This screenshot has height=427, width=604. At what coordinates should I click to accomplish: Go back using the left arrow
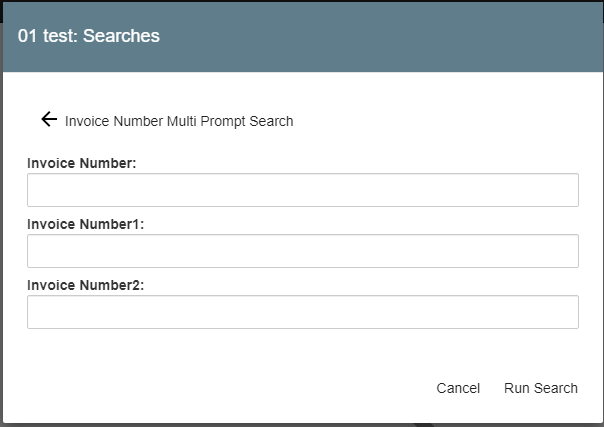pos(49,120)
